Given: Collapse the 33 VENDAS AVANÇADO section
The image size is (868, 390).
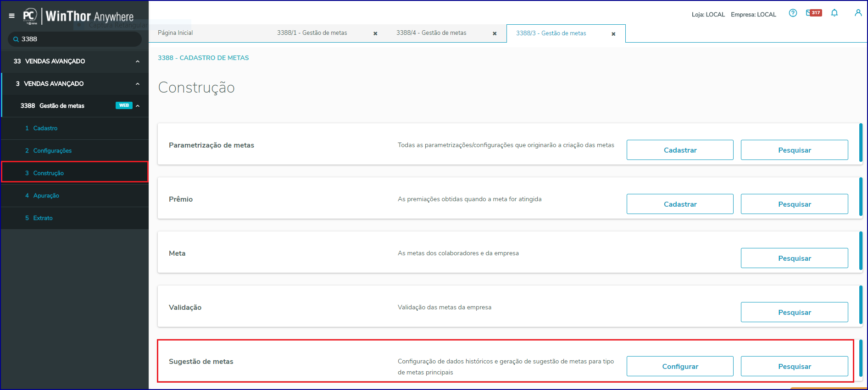Looking at the screenshot, I should (138, 61).
